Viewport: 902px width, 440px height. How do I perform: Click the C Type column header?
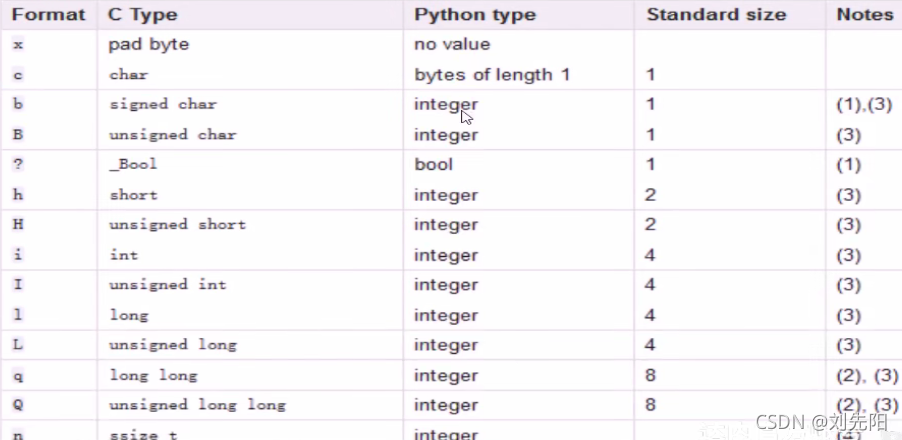[x=144, y=15]
